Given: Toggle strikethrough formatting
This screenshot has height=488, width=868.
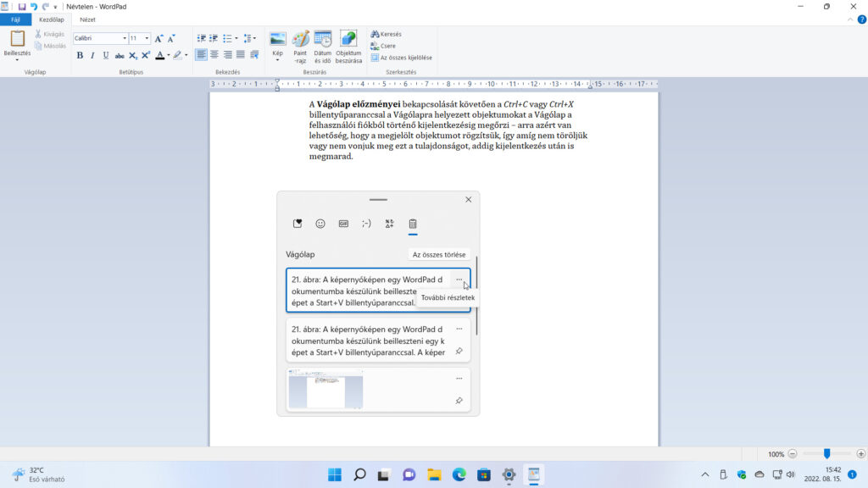Looking at the screenshot, I should point(119,55).
